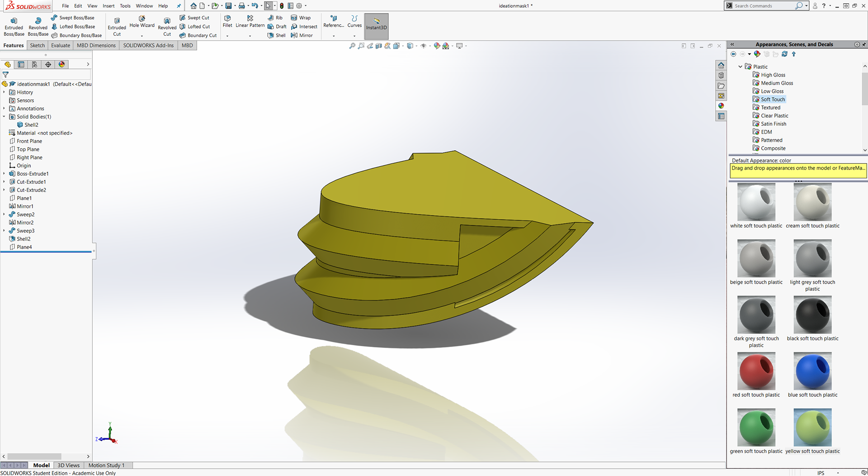868x476 pixels.
Task: Expand the Boss-Extrude1 feature
Action: (4, 174)
